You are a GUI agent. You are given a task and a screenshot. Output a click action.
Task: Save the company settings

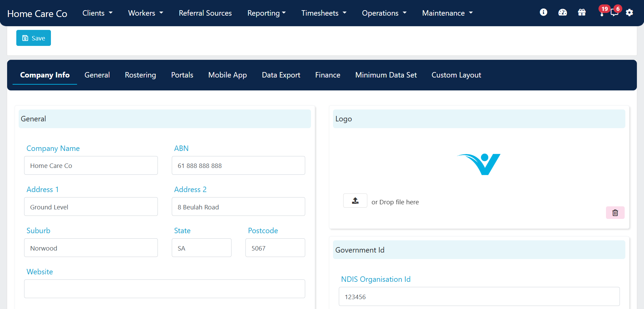coord(34,38)
